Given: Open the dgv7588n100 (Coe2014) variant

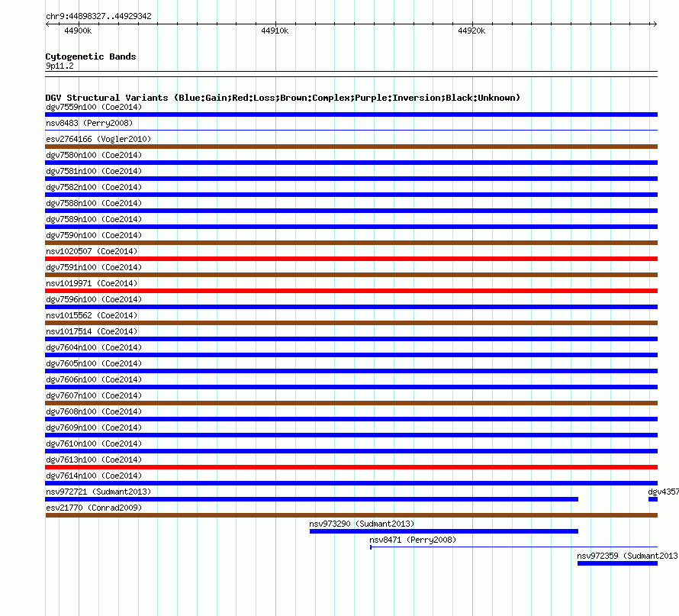Looking at the screenshot, I should (x=94, y=203).
